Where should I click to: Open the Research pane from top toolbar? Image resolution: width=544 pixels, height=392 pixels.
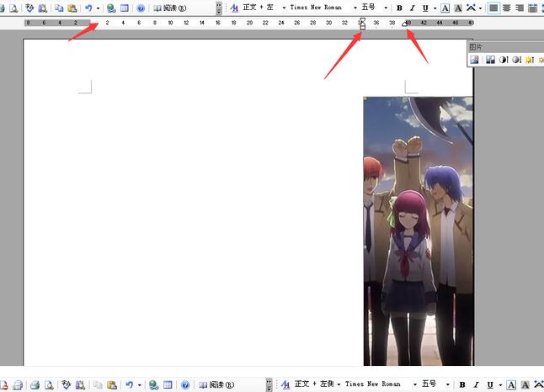click(42, 8)
